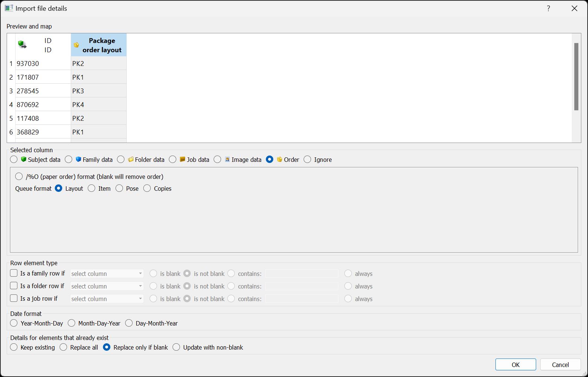
Task: Open folder row select column dropdown
Action: pos(107,286)
